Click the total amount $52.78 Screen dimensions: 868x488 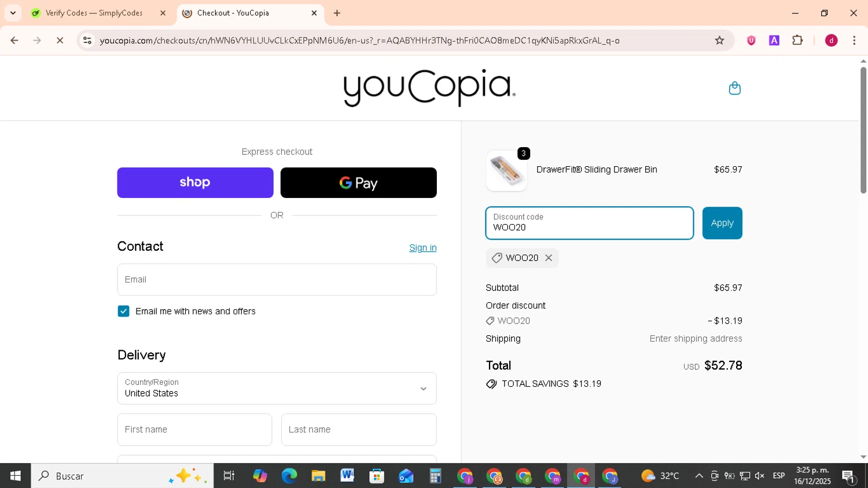click(x=723, y=365)
